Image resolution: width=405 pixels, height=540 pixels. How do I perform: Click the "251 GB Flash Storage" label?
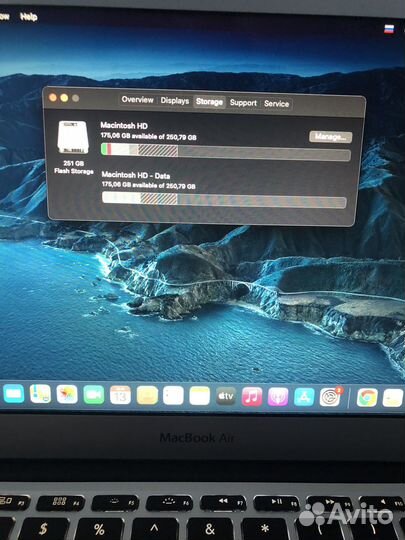pos(73,167)
